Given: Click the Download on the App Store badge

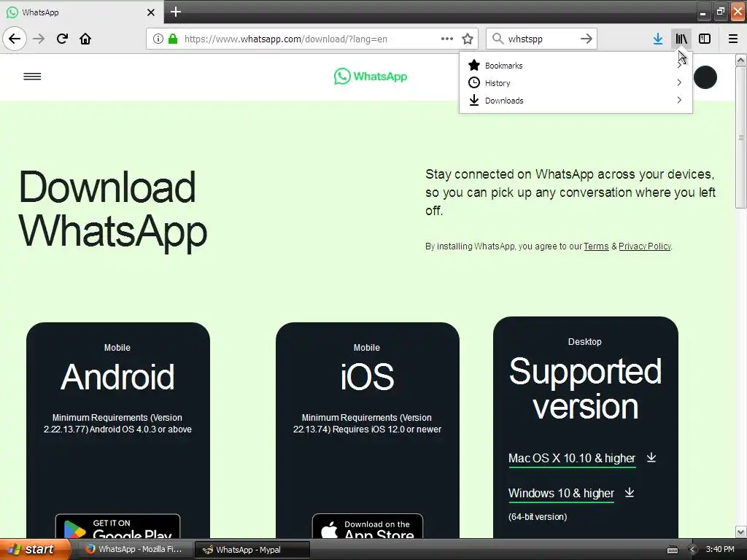Looking at the screenshot, I should tap(368, 526).
